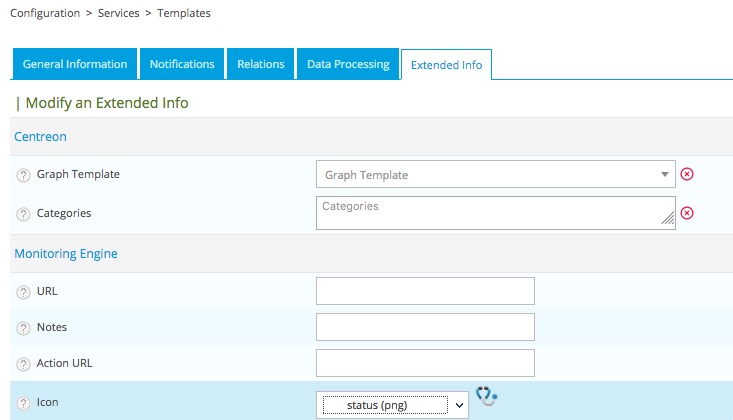
Task: Select the Relations tab
Action: (260, 64)
